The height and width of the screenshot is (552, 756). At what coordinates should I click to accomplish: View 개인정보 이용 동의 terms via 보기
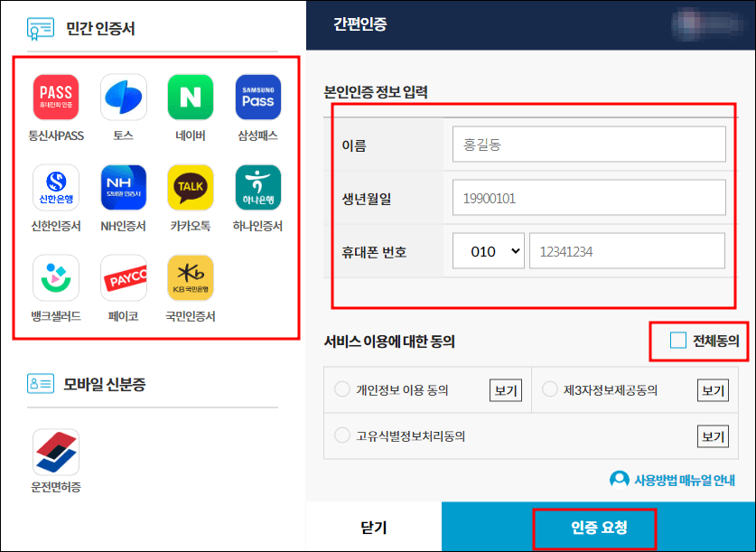click(506, 390)
